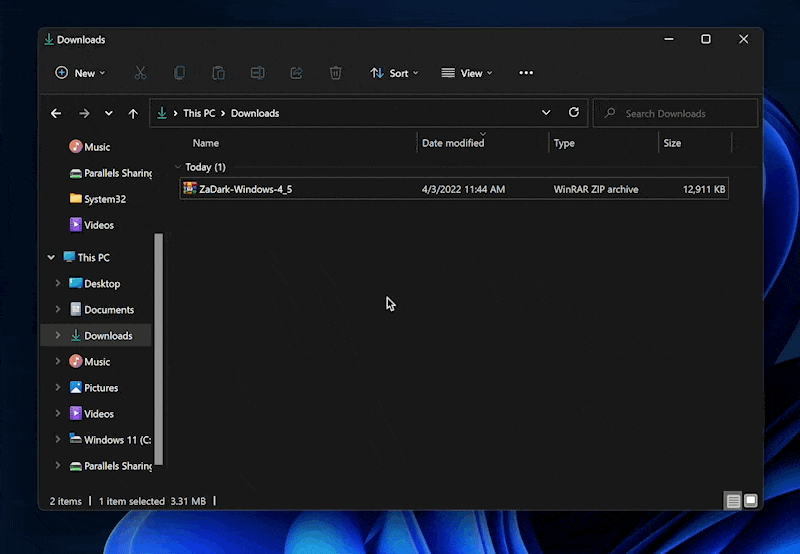The height and width of the screenshot is (554, 800).
Task: Select This PC in the sidebar
Action: [x=87, y=258]
